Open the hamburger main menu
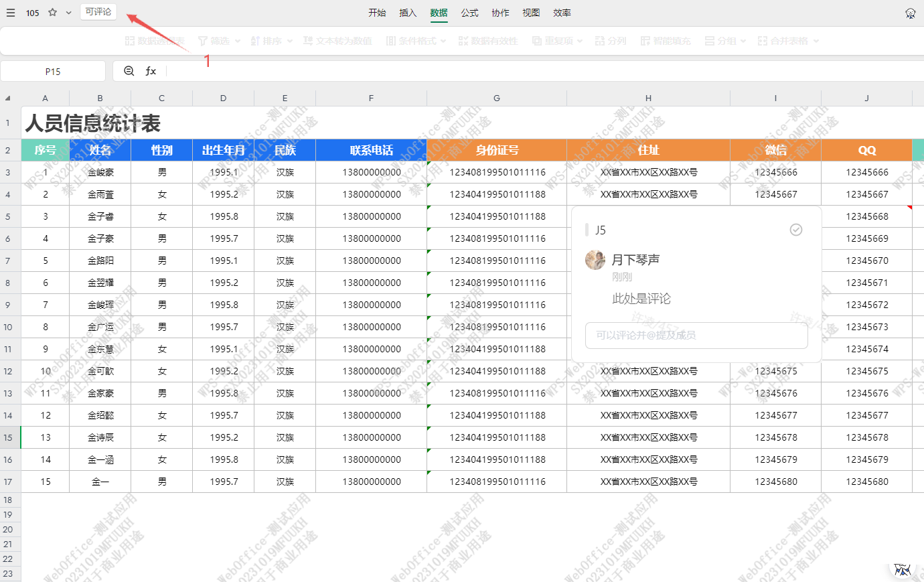Viewport: 924px width, 582px height. [11, 13]
